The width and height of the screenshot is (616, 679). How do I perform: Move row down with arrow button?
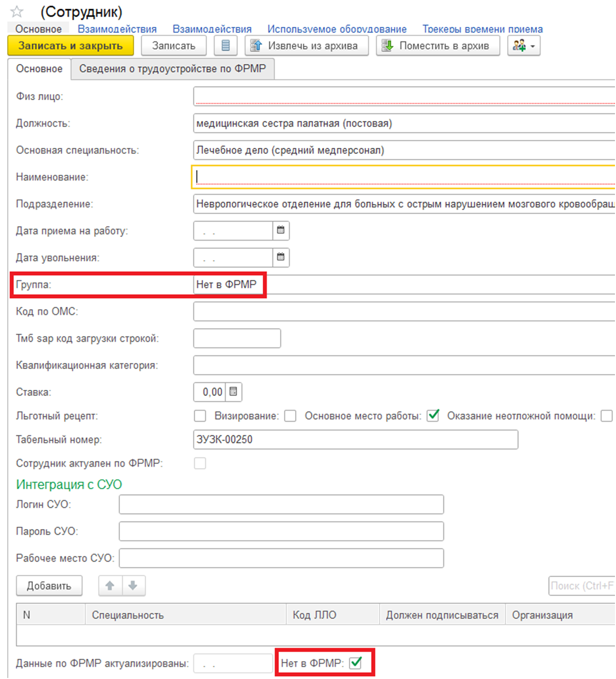click(133, 586)
